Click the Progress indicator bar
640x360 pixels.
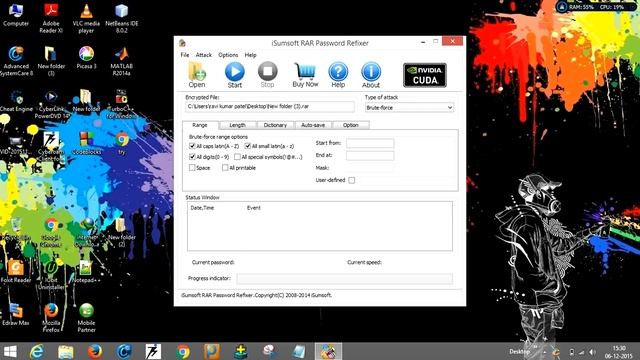(344, 279)
